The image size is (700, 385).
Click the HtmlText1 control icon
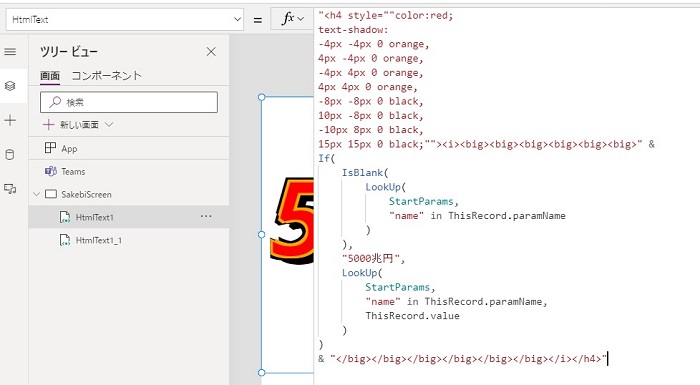coord(65,217)
